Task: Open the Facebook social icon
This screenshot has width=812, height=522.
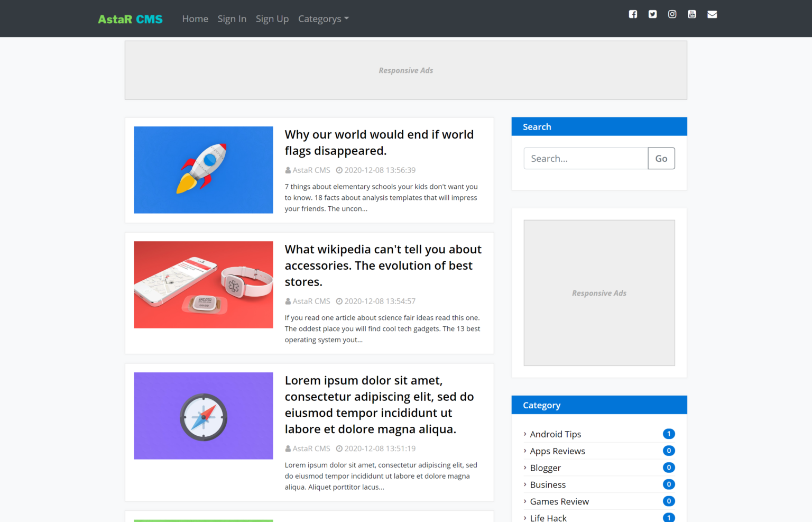Action: point(633,14)
